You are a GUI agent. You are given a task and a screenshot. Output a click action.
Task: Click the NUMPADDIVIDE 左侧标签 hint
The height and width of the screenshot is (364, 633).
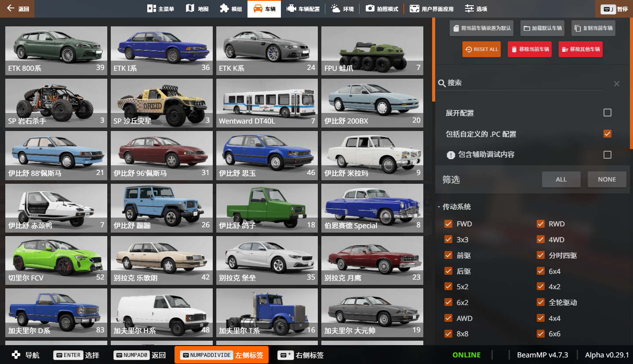pos(222,355)
